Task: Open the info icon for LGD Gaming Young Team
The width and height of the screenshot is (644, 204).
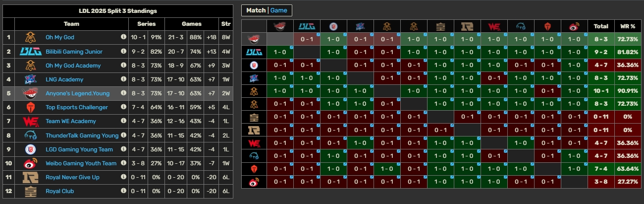Action: point(123,149)
